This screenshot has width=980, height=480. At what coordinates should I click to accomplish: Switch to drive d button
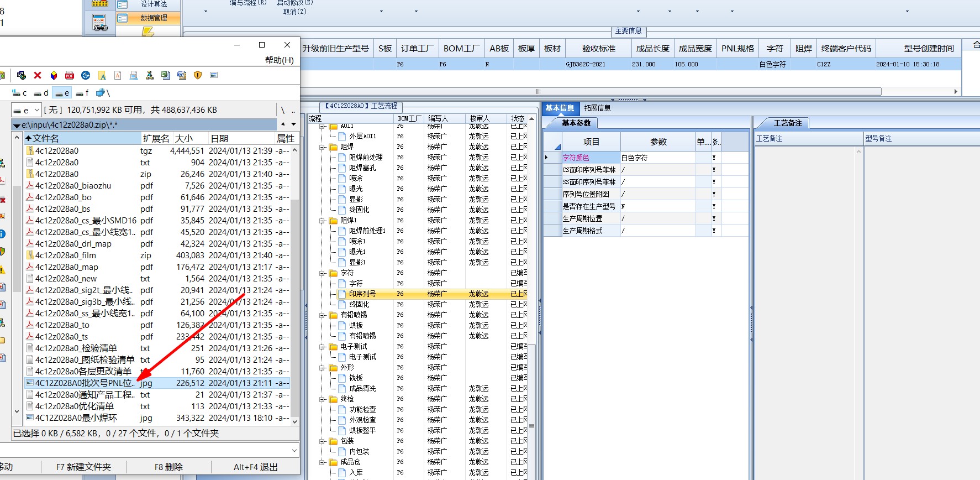coord(41,93)
